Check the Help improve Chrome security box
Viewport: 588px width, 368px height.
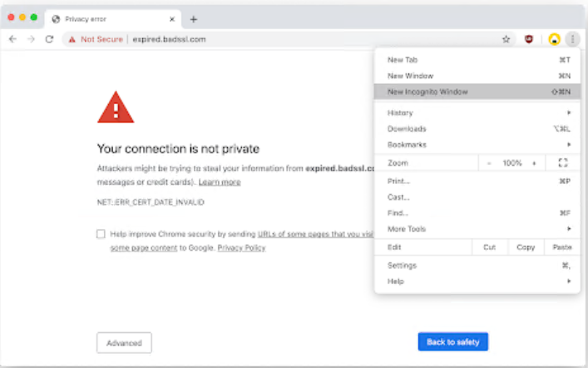coord(101,235)
